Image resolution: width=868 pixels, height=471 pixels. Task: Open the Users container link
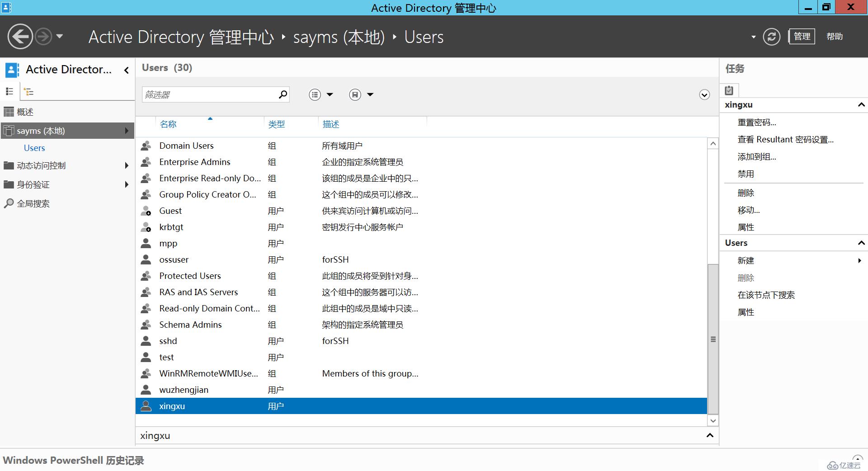[x=34, y=148]
